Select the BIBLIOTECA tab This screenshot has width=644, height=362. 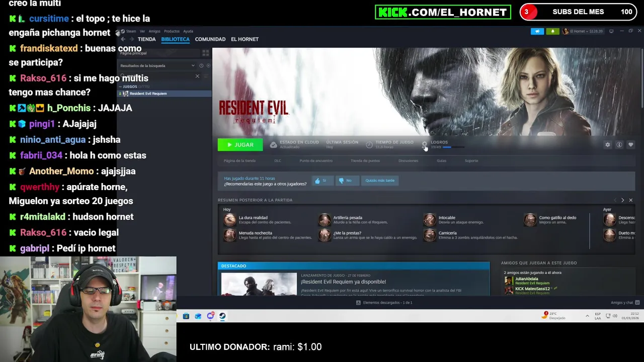point(175,39)
